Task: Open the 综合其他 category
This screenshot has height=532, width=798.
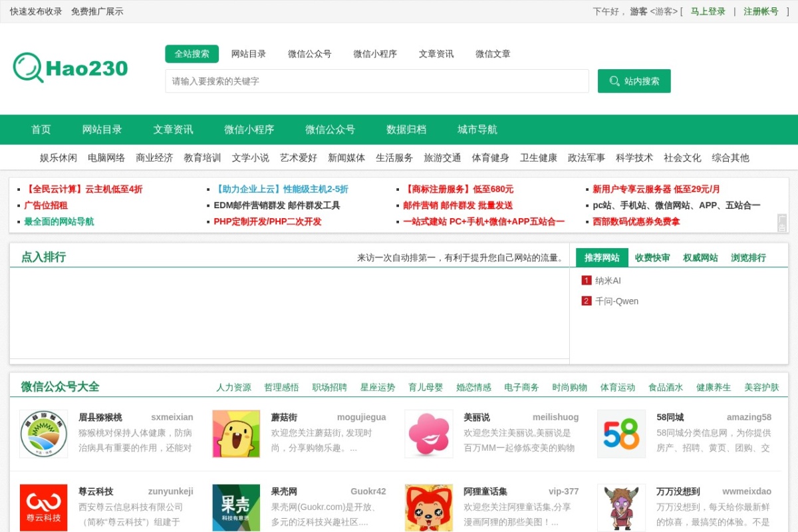Action: point(730,158)
